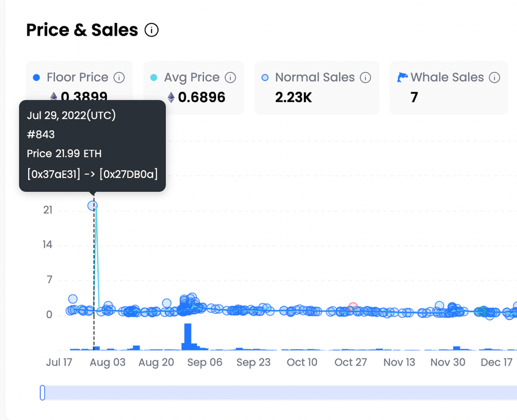
Task: Click the Normal Sales info icon
Action: 365,78
